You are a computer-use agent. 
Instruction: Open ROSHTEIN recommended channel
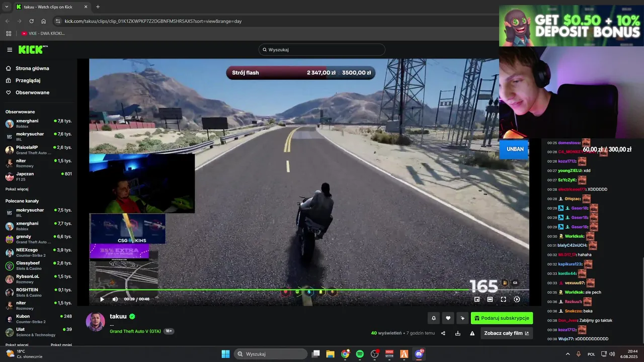click(38, 292)
